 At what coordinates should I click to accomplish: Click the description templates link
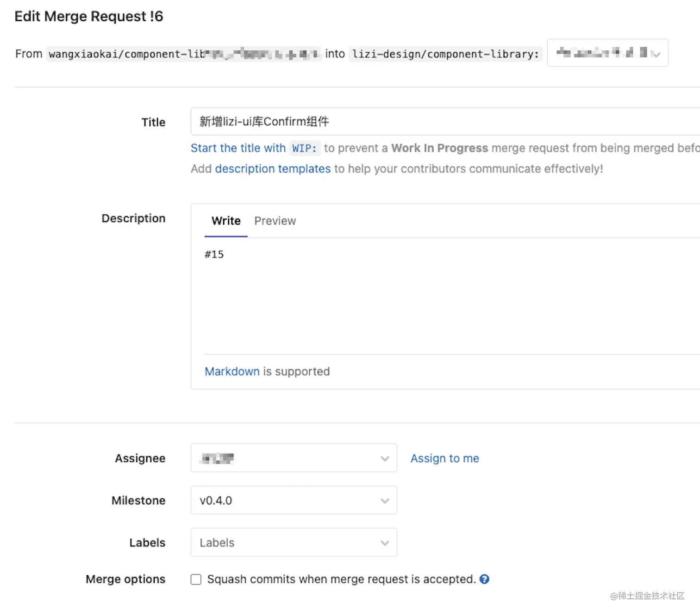tap(273, 169)
